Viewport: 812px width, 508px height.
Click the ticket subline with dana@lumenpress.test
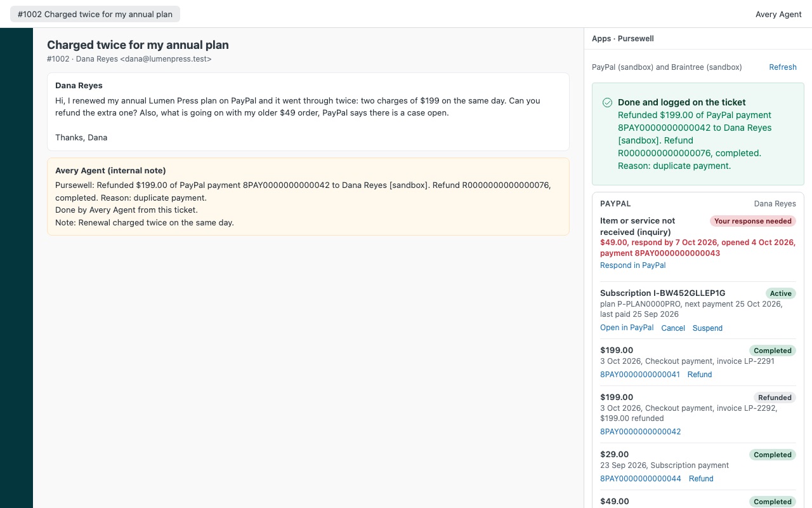pyautogui.click(x=129, y=59)
